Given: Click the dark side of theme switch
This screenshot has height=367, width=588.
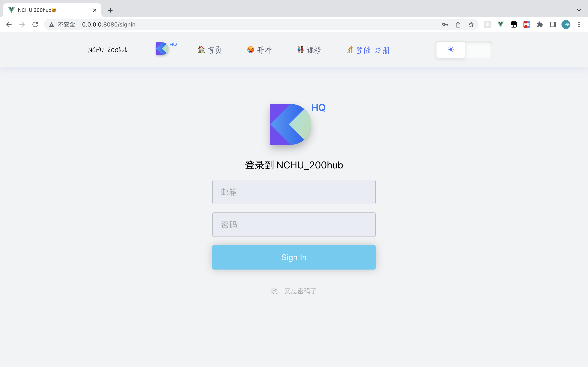Looking at the screenshot, I should [478, 50].
